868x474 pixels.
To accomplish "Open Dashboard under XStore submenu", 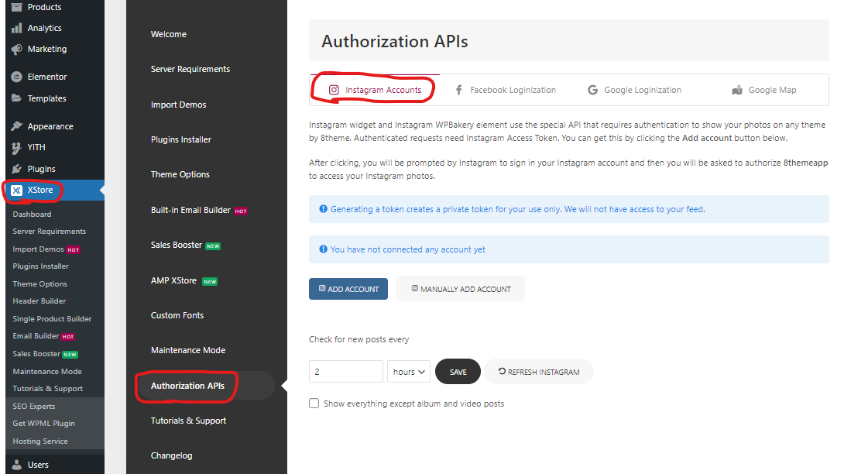I will pos(32,215).
